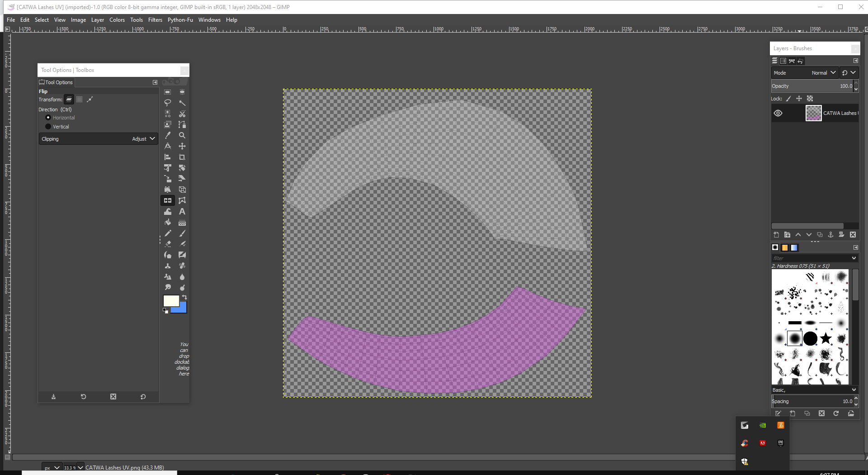The image size is (868, 475).
Task: Choose the Free Select lasso tool
Action: point(168,103)
